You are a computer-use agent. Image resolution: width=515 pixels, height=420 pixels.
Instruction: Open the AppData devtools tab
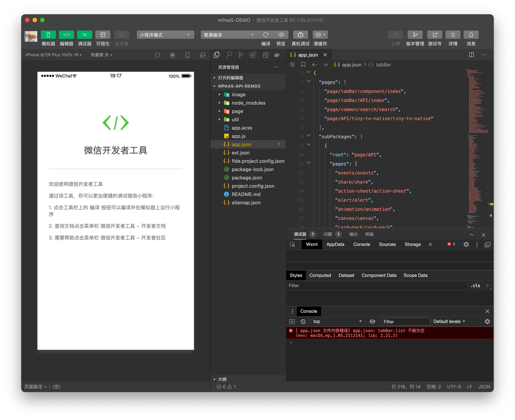335,244
